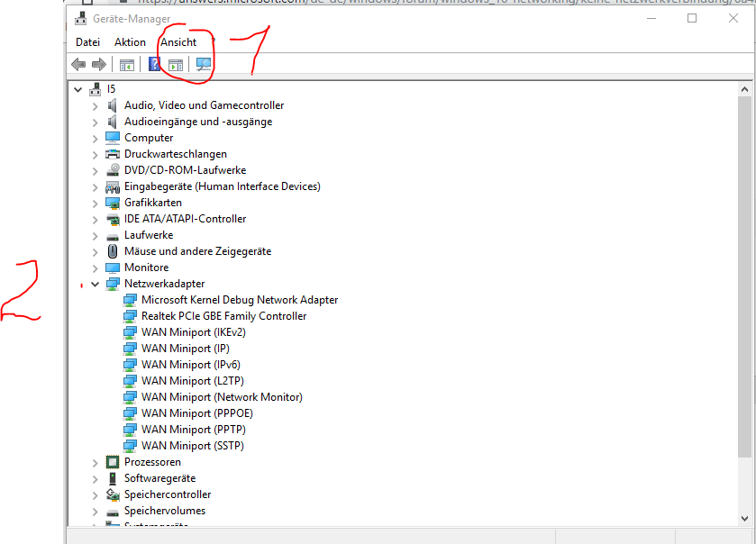Select Audioeingänge und -ausgänge label
The height and width of the screenshot is (544, 756).
click(x=198, y=122)
